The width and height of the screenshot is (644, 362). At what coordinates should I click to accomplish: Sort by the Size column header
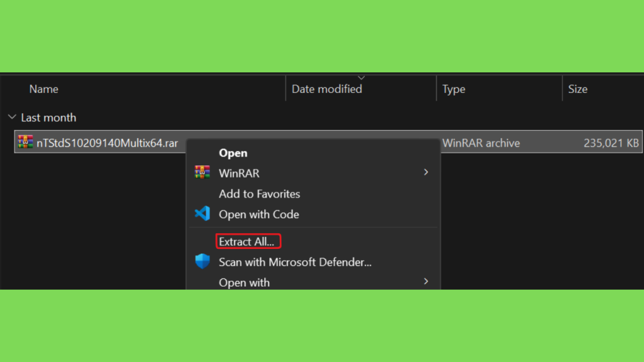click(x=577, y=89)
